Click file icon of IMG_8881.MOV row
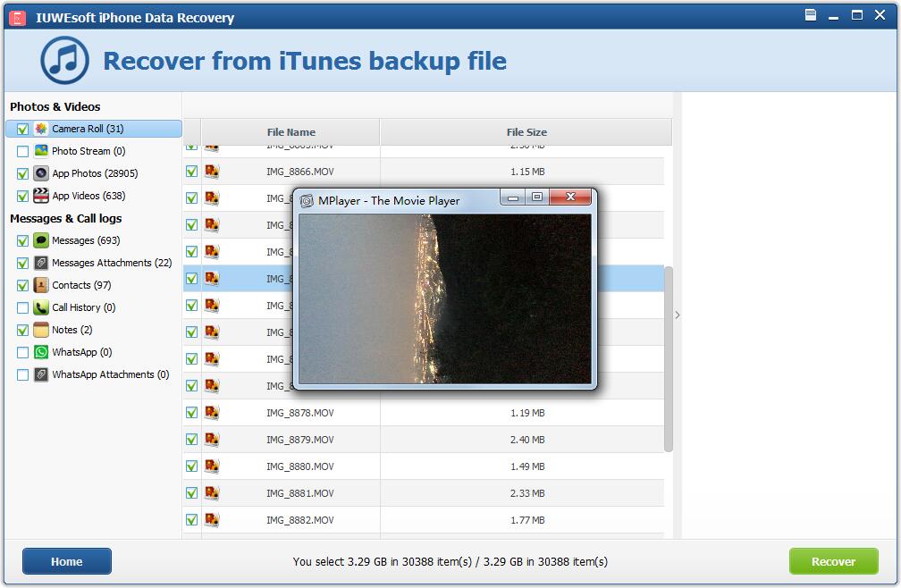Viewport: 901px width, 588px height. click(x=212, y=492)
